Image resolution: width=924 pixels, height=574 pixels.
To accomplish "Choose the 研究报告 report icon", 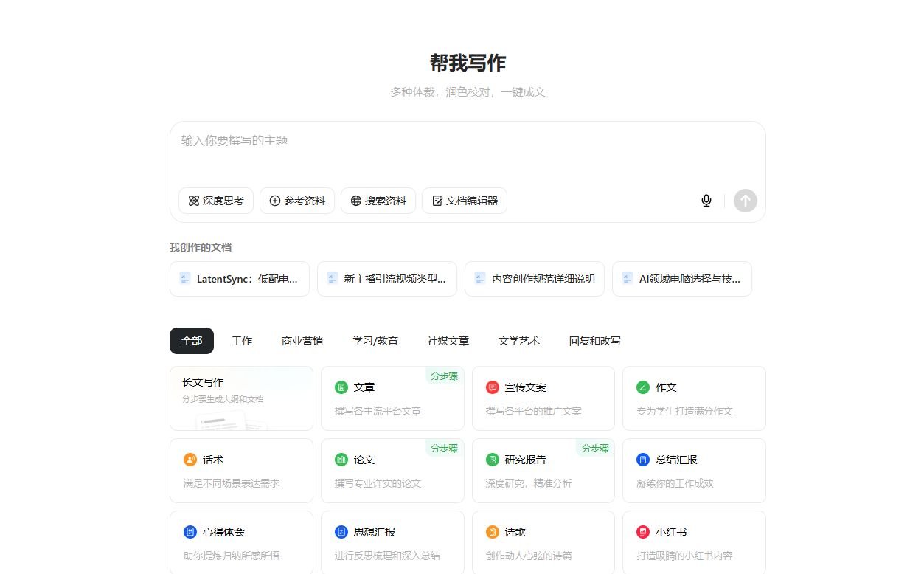I will (x=493, y=460).
